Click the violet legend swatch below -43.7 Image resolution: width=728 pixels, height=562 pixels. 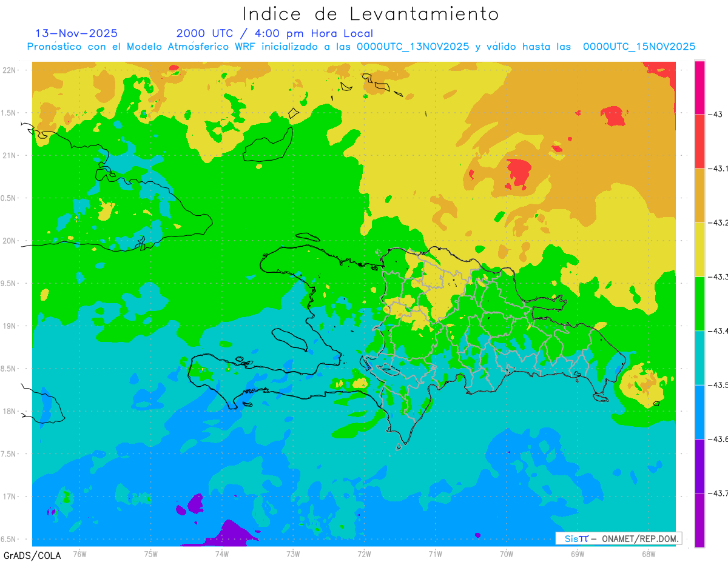[x=699, y=520]
